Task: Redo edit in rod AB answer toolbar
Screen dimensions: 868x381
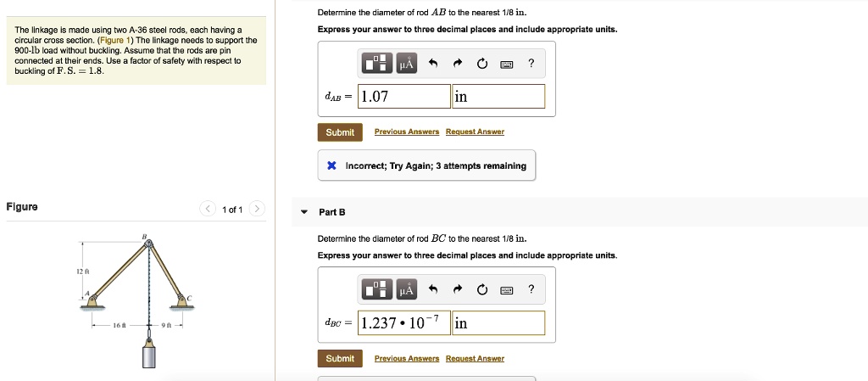Action: click(458, 63)
